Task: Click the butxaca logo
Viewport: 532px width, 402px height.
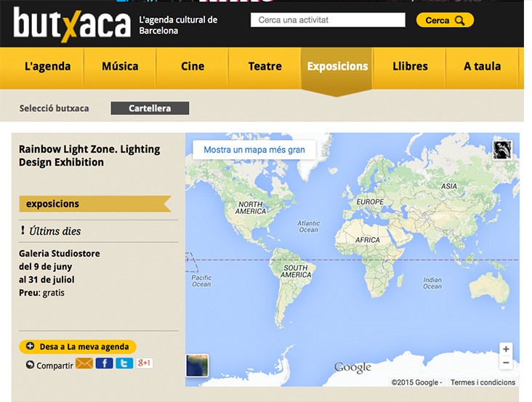Action: (x=72, y=24)
